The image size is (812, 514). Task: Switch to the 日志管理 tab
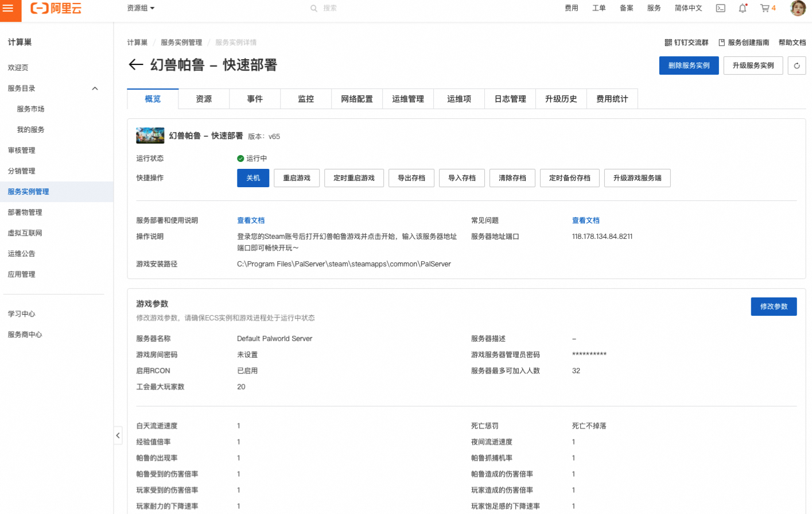[x=510, y=99]
